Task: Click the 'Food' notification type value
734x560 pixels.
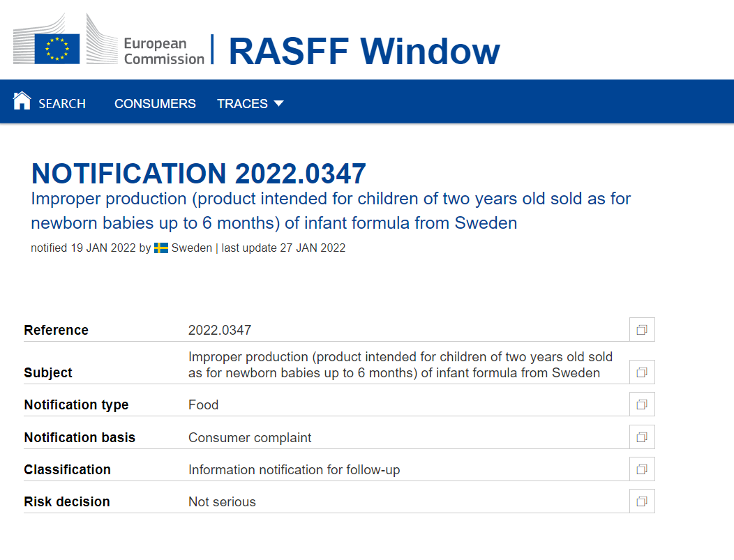Action: (x=203, y=405)
